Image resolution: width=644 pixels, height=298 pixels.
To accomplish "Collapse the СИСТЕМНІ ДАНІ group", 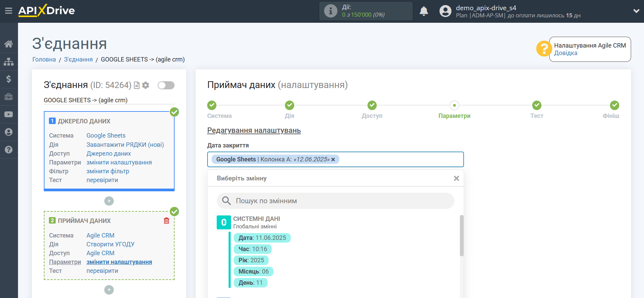I will coord(224,222).
